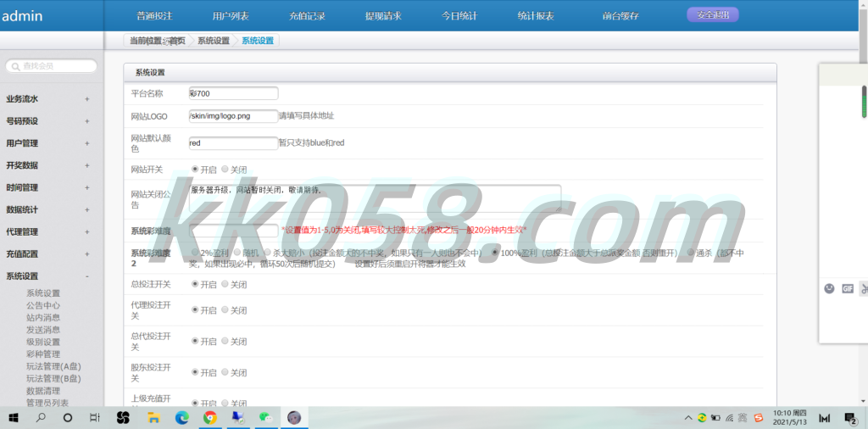Check the battery status tray icon
The width and height of the screenshot is (868, 429).
(715, 417)
